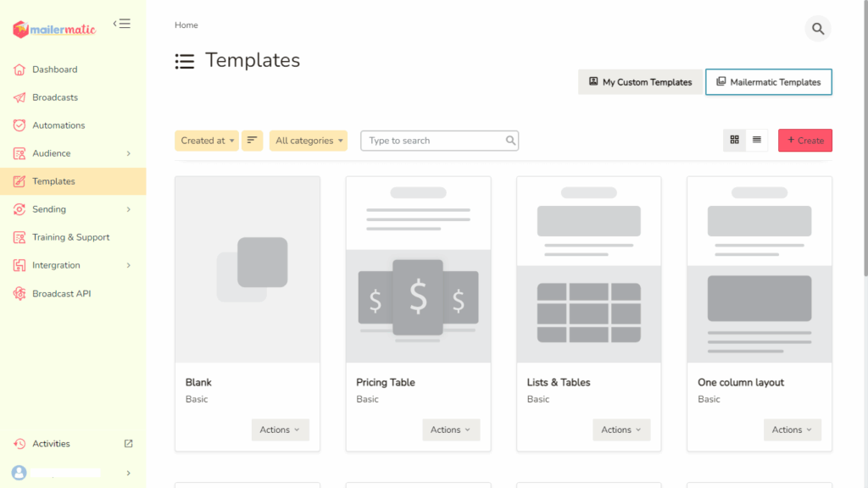This screenshot has width=868, height=488.
Task: Focus the Type to search field
Action: click(x=440, y=141)
